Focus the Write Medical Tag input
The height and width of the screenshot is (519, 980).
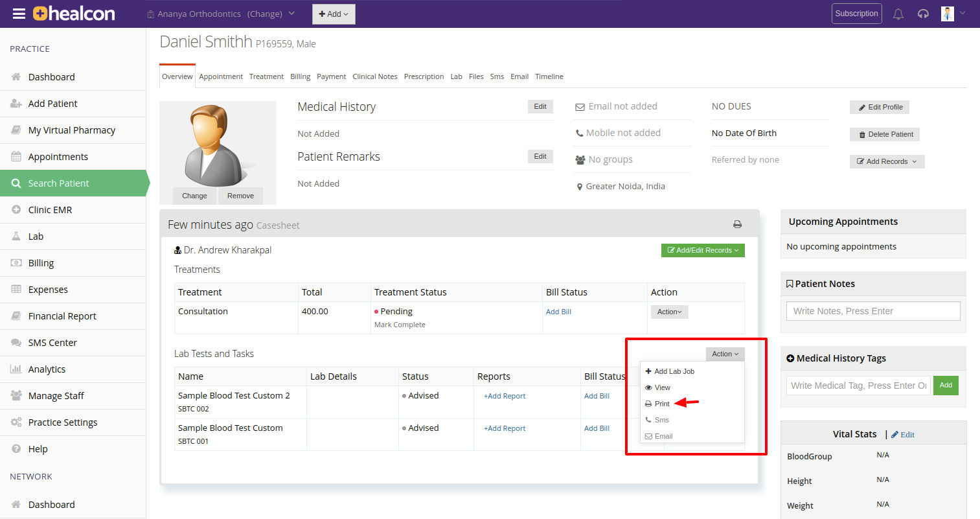pyautogui.click(x=858, y=386)
